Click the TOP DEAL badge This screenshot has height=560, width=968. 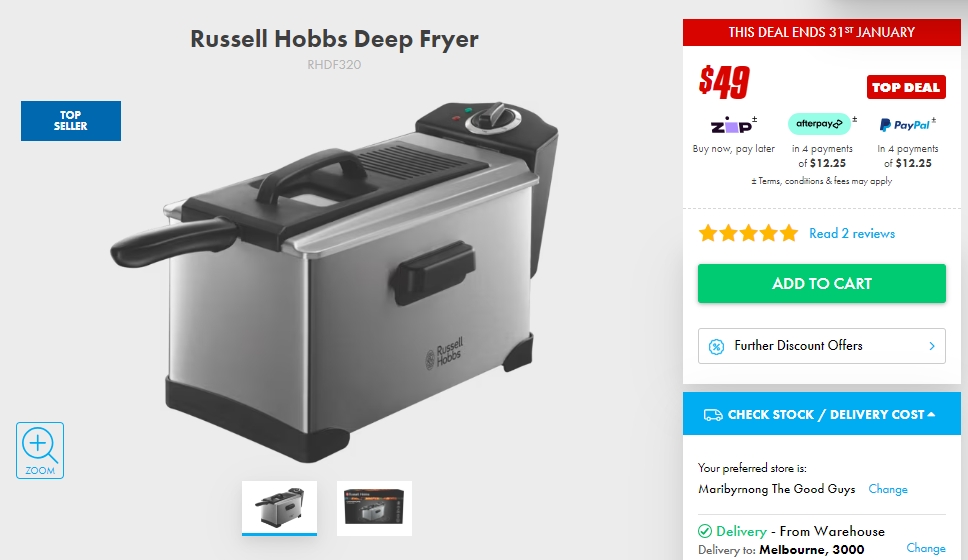point(906,87)
